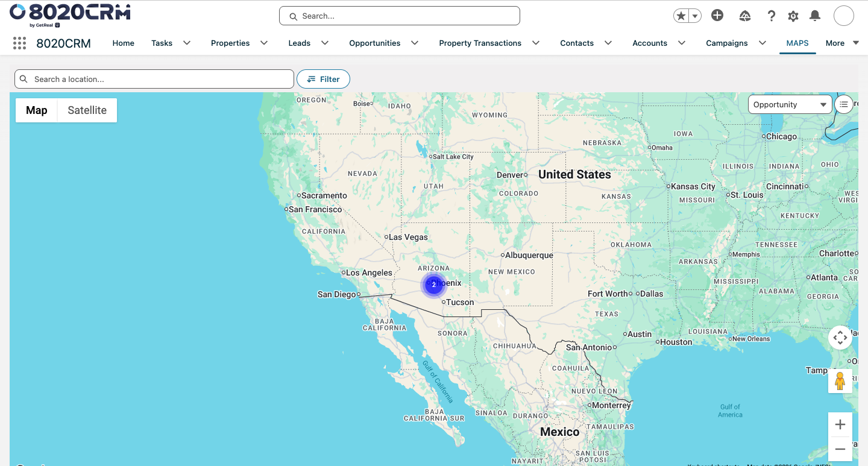Viewport: 868px width, 466px height.
Task: Open the Opportunities tab
Action: (375, 43)
